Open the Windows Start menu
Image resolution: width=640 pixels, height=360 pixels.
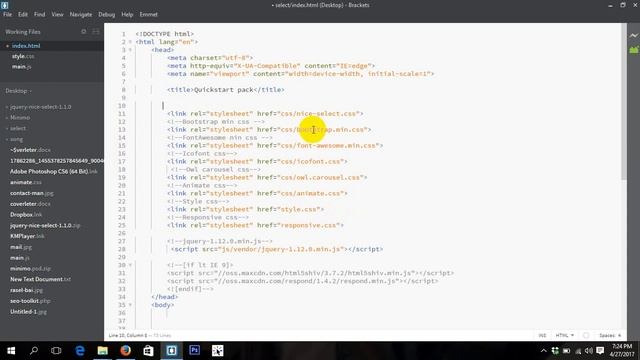tap(11, 351)
